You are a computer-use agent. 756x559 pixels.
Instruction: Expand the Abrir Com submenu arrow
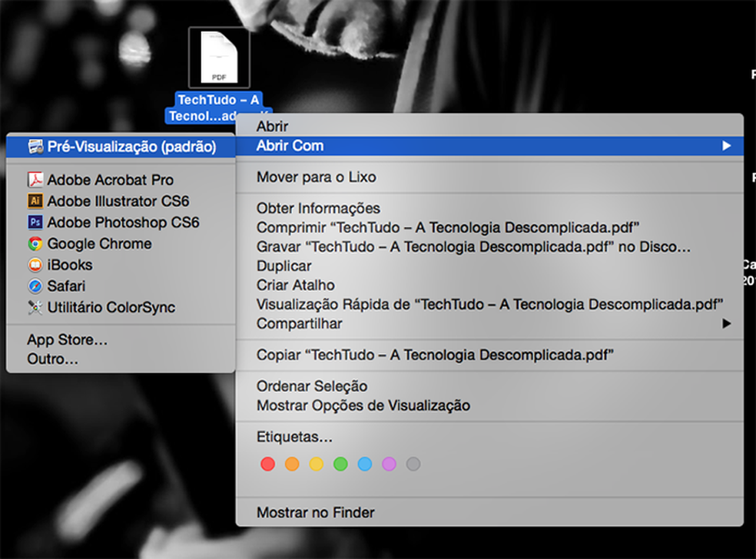tap(728, 145)
